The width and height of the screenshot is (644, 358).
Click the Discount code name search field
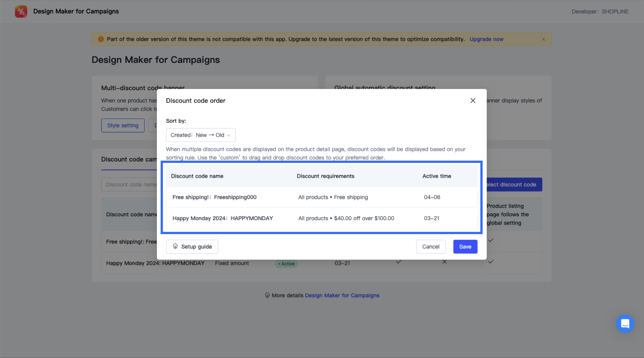tap(130, 184)
